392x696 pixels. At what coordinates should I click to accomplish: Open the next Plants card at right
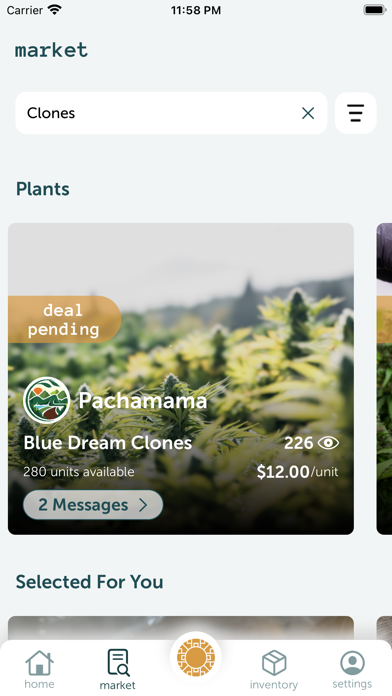coord(384,379)
